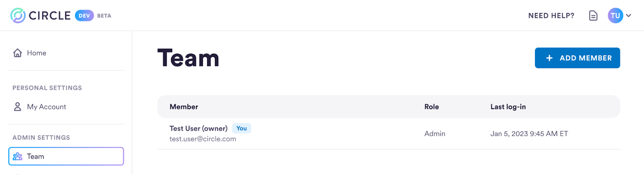Click the ADD MEMBER button
This screenshot has height=175, width=644.
tap(577, 58)
